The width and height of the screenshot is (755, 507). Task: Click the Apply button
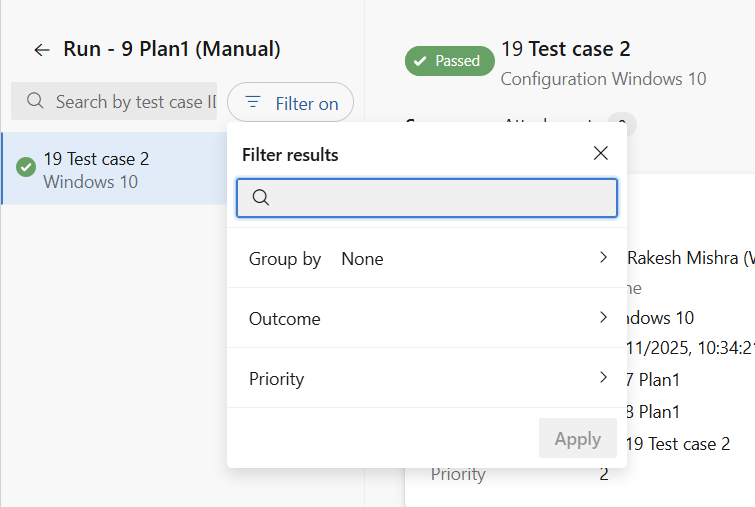click(577, 439)
